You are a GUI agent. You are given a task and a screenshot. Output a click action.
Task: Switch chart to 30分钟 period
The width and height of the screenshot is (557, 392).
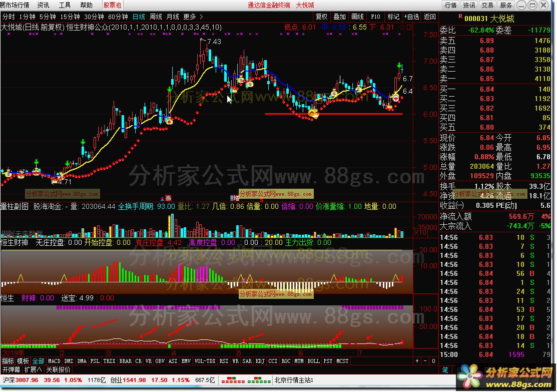point(94,17)
